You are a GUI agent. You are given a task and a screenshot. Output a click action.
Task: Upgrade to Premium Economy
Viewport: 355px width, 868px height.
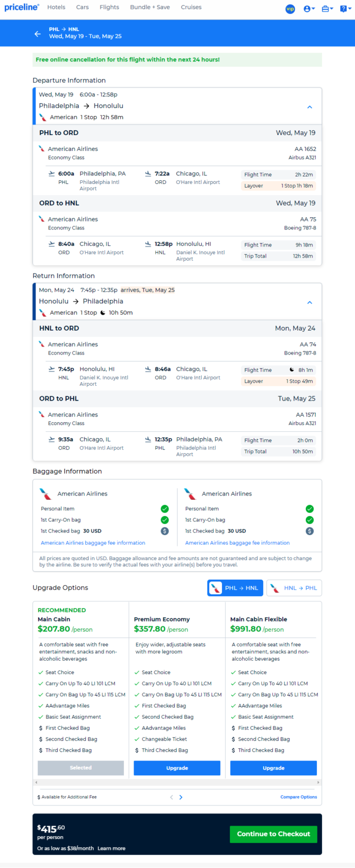point(177,768)
